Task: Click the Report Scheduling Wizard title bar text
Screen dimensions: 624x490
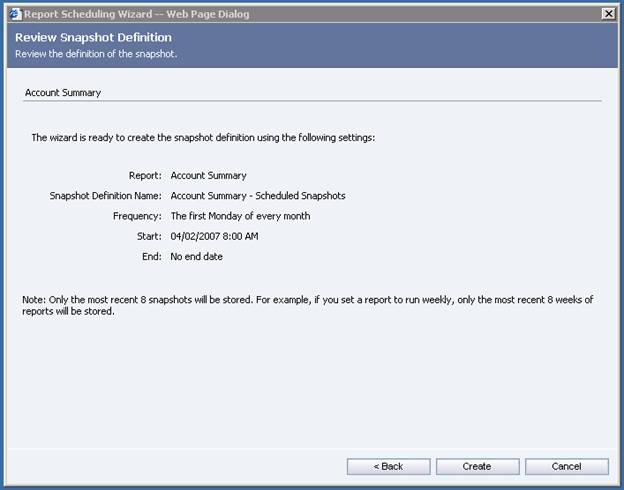Action: (x=136, y=13)
